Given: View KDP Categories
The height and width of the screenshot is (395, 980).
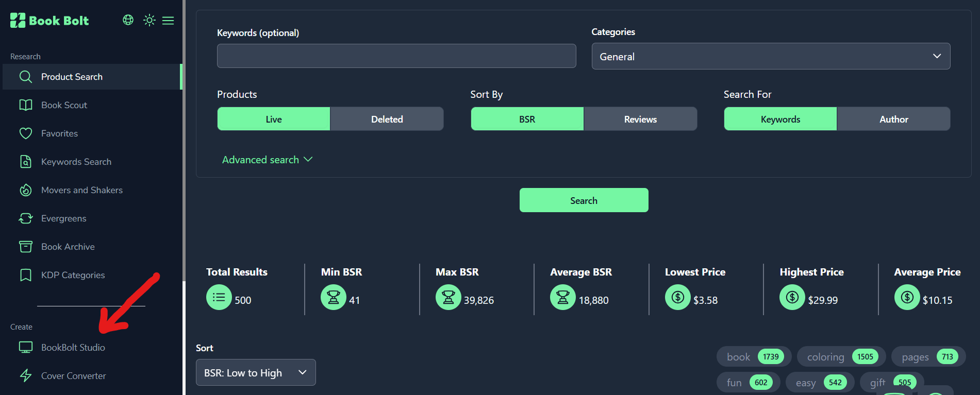Looking at the screenshot, I should pos(92,275).
